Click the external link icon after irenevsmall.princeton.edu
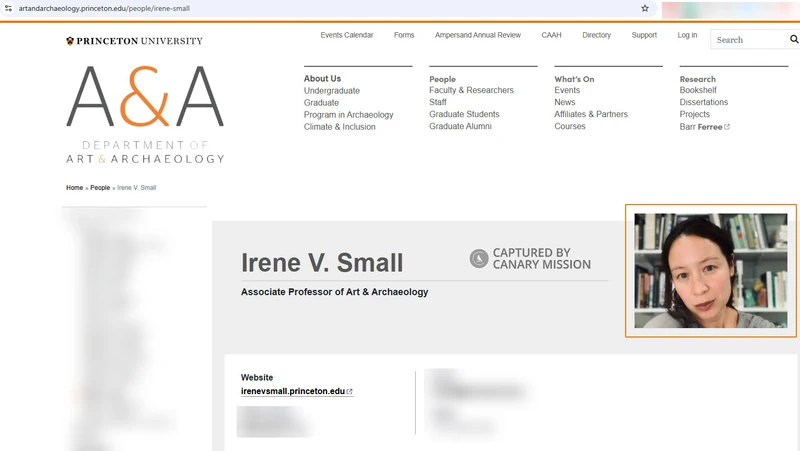Viewport: 800px width, 451px height. (x=349, y=391)
